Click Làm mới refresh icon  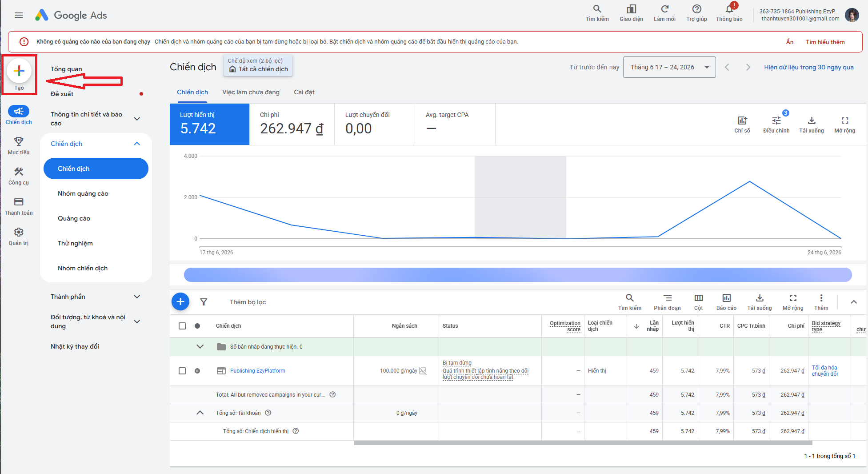click(664, 13)
